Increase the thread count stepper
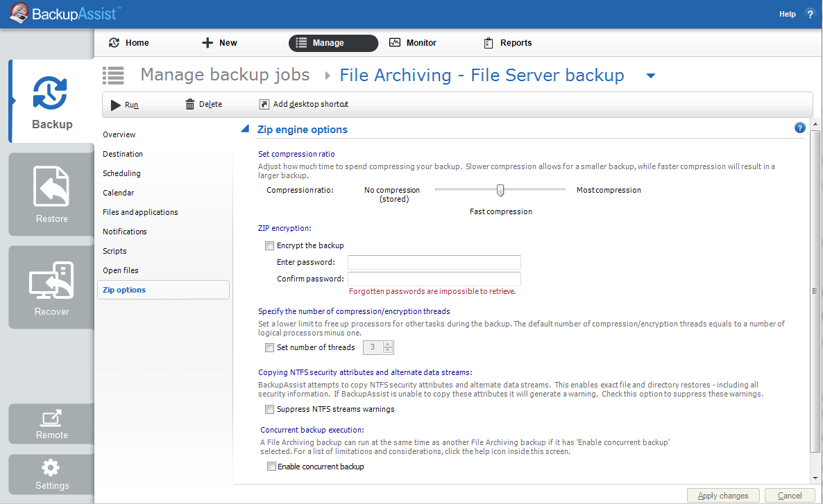This screenshot has height=504, width=823. click(388, 344)
